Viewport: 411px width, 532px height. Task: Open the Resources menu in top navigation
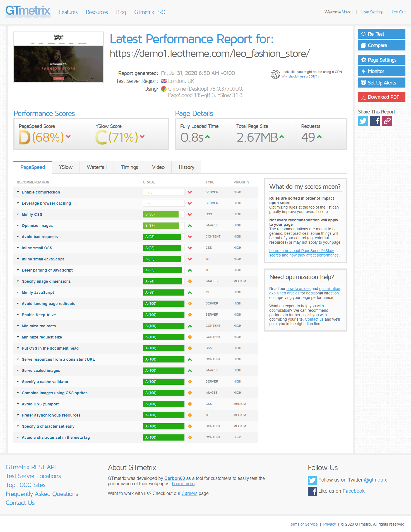97,12
